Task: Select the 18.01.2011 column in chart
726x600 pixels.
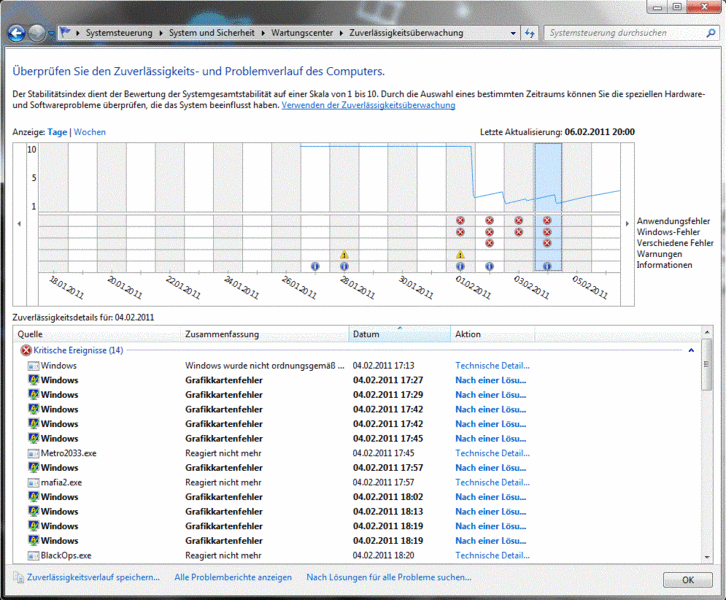Action: 54,207
